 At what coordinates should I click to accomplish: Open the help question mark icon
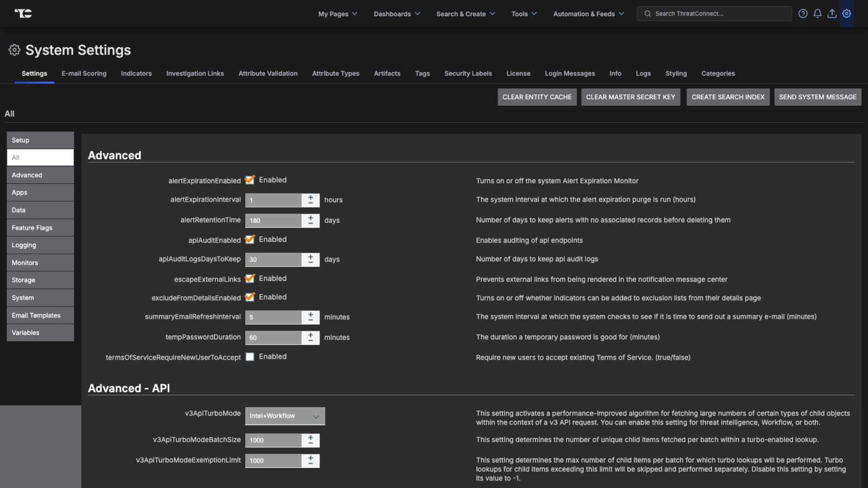click(803, 14)
